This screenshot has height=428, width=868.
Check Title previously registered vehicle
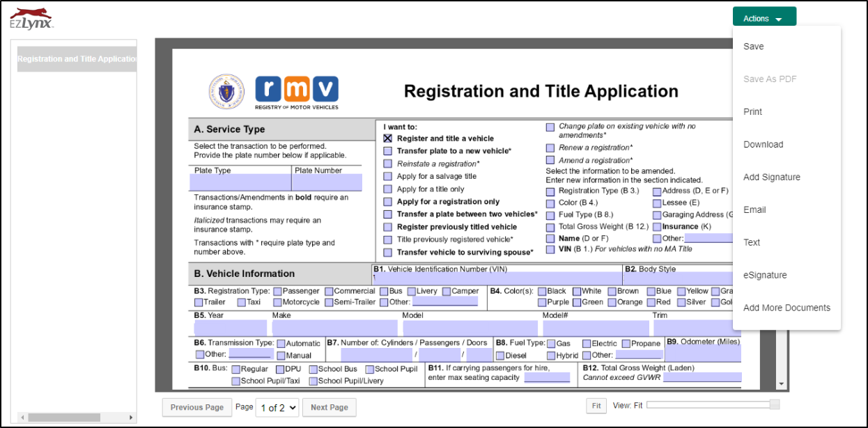point(388,240)
